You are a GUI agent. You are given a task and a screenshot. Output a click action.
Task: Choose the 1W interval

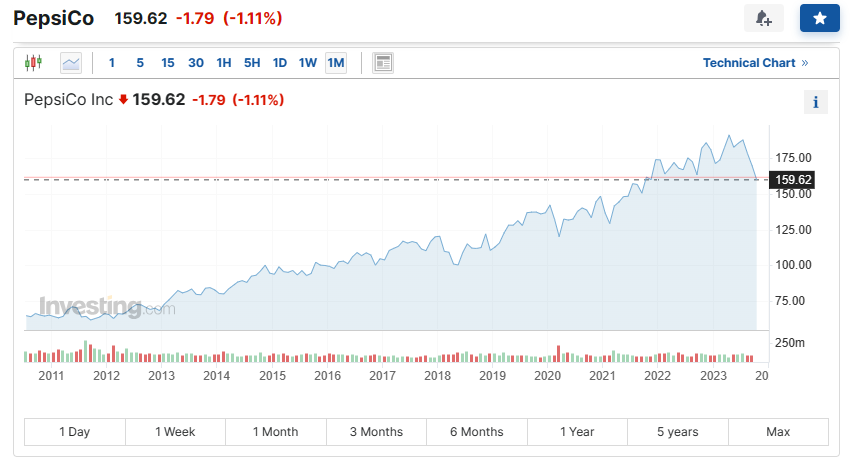(x=308, y=63)
